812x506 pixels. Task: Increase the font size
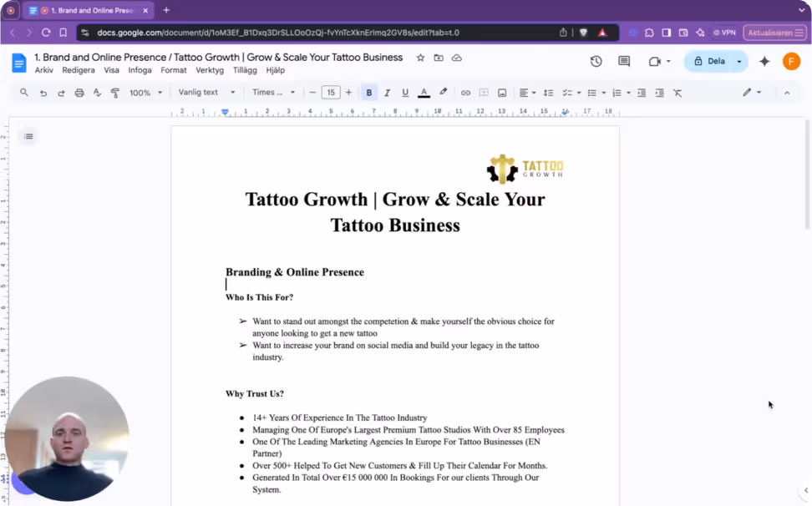tap(348, 94)
